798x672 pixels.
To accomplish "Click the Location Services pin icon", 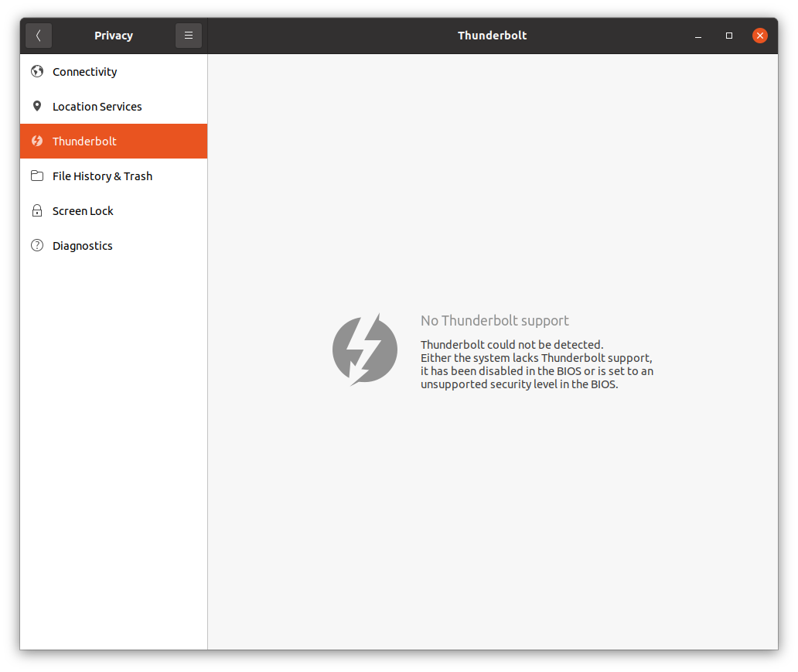I will [x=36, y=106].
